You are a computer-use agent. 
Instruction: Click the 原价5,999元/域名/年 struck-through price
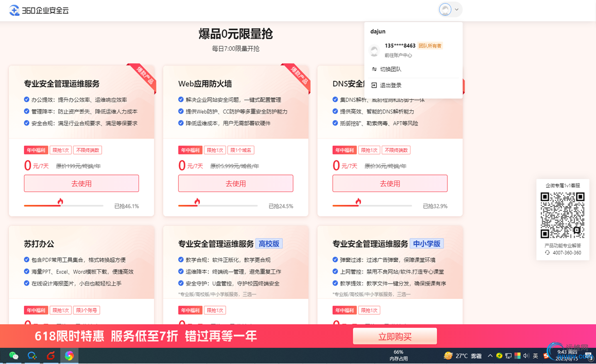point(234,166)
